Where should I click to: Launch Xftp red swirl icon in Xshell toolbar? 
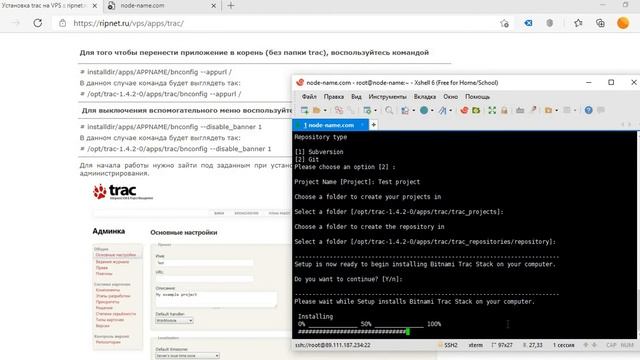point(464,110)
